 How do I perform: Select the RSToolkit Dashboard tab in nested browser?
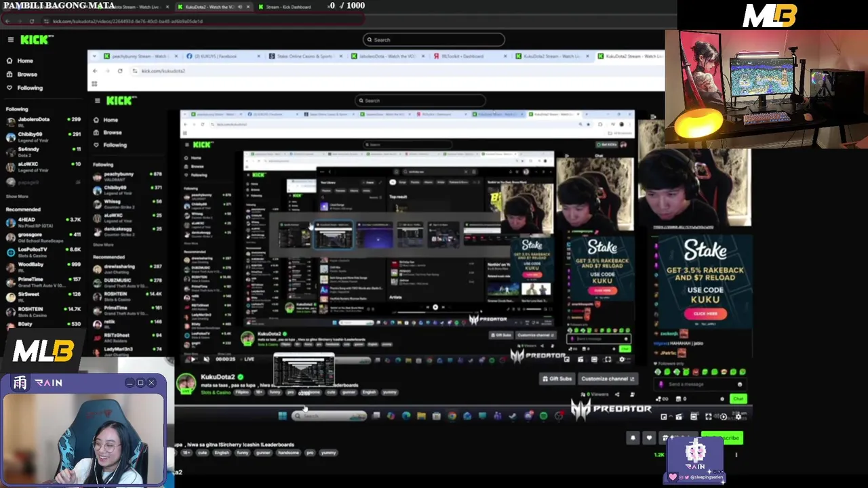[468, 56]
